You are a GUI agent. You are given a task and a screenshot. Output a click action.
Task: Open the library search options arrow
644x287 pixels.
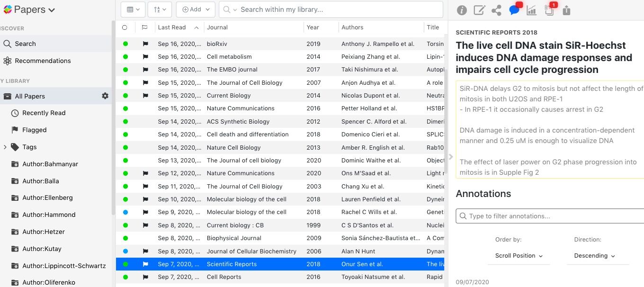(234, 10)
